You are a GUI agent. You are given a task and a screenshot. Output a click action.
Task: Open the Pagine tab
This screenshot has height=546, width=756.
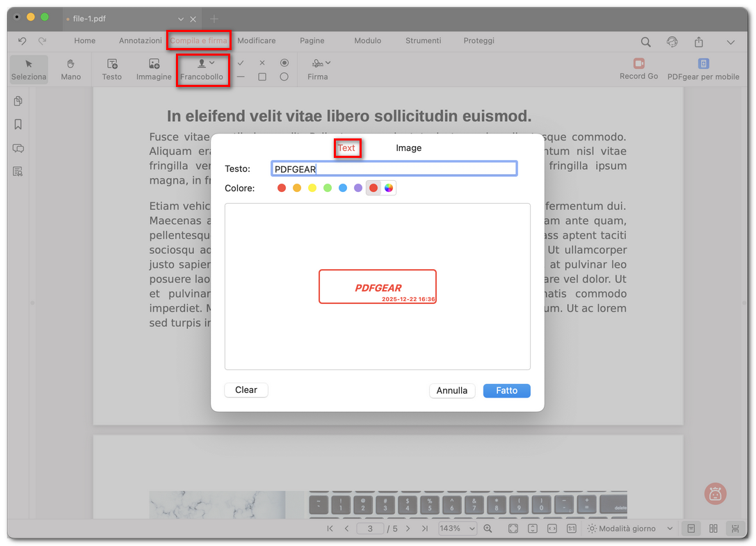click(312, 41)
